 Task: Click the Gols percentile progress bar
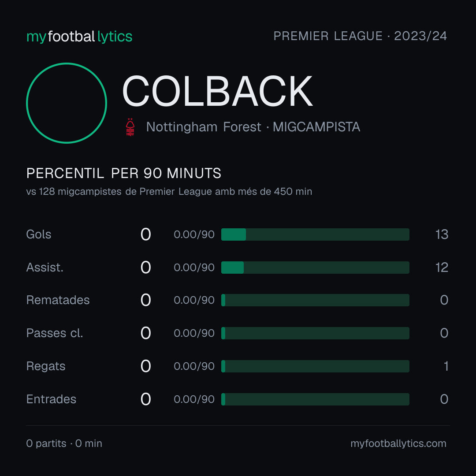[315, 234]
